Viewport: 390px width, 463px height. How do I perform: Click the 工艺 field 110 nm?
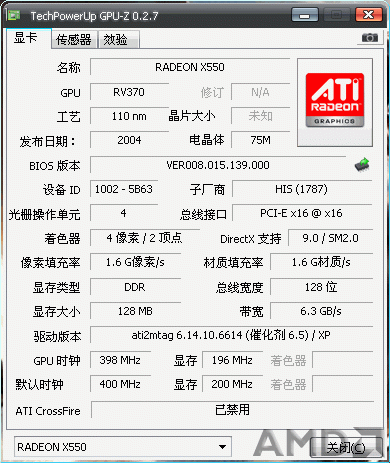click(x=129, y=116)
